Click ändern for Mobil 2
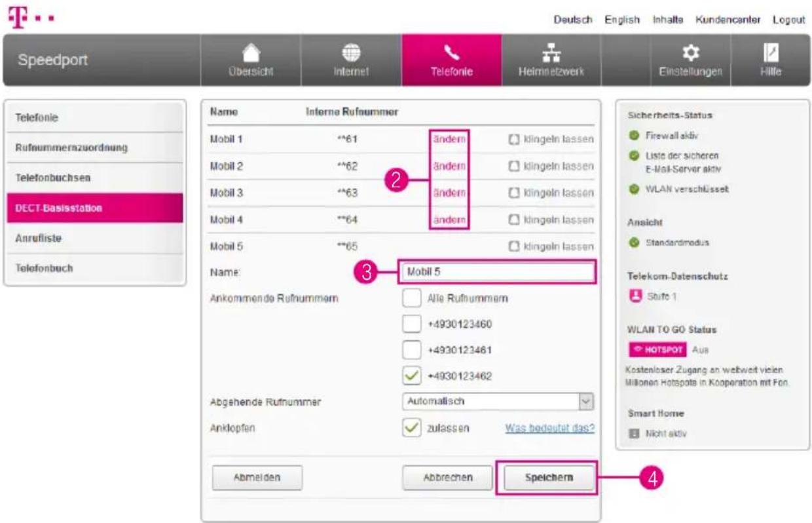Viewport: 812px width, 523px height. (x=449, y=166)
